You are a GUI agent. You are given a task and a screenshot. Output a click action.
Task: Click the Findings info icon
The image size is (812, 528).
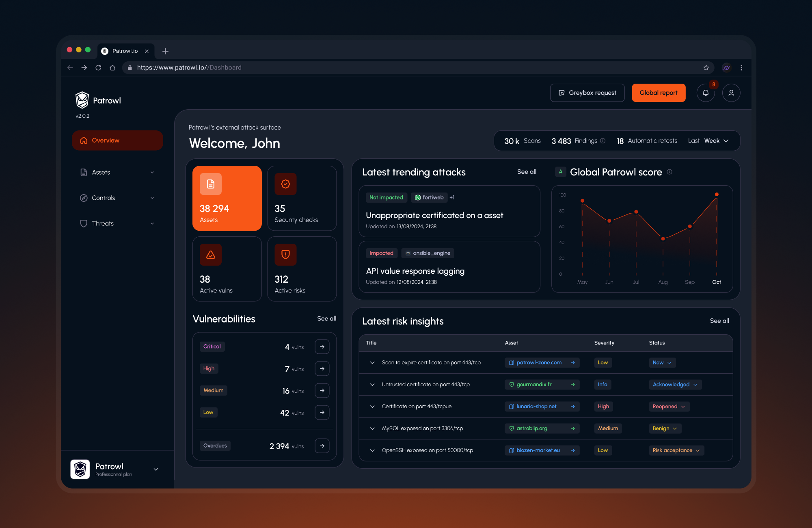point(603,141)
